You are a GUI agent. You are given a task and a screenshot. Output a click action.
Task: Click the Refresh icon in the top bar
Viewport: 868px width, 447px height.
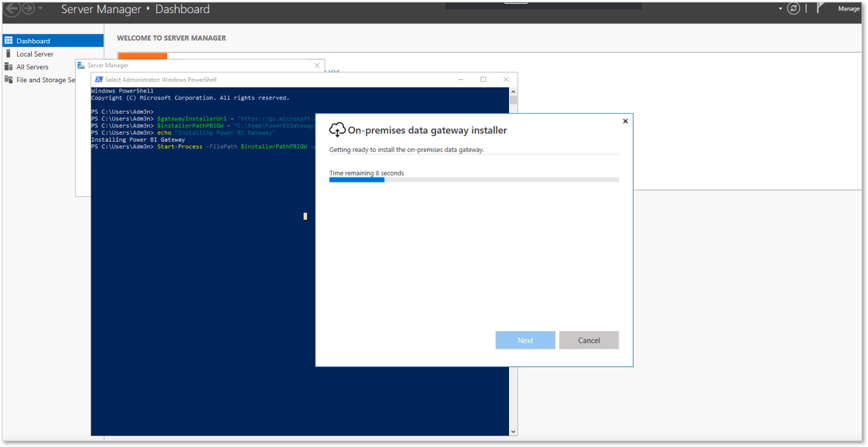point(793,9)
